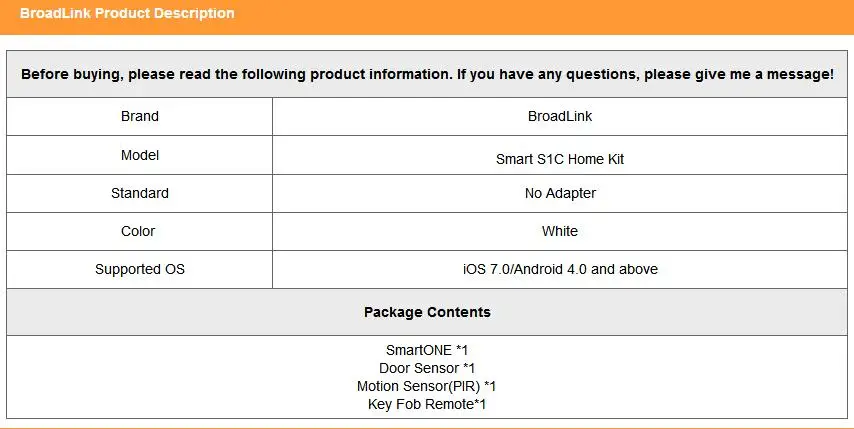Viewport: 854px width, 429px height.
Task: Click the 'White' color value cell
Action: click(560, 231)
